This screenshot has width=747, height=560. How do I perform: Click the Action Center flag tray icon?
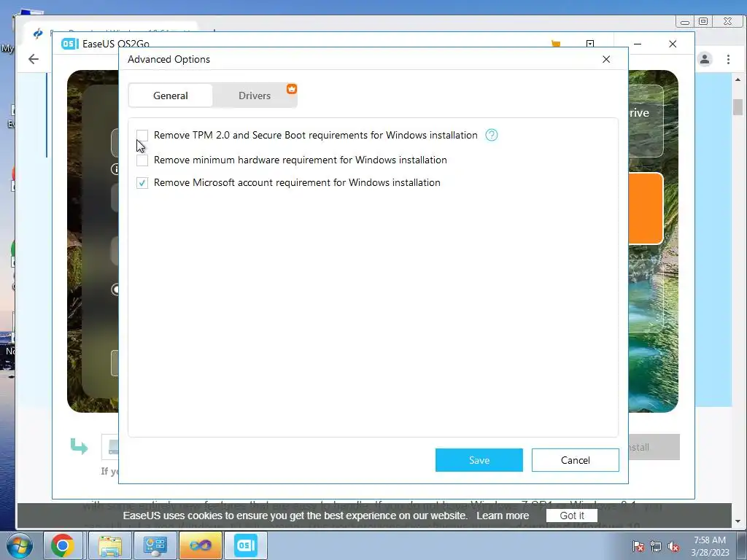638,546
